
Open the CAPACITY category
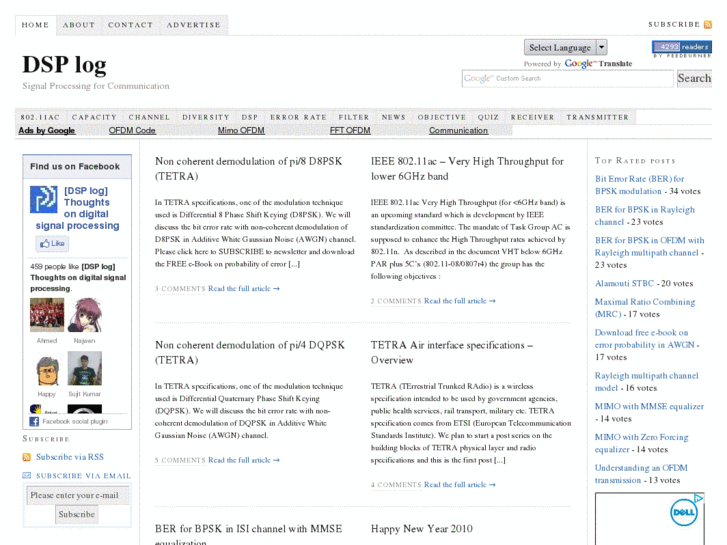coord(94,117)
